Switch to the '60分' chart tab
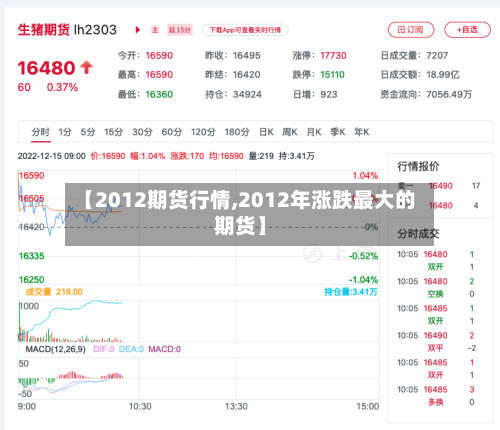This screenshot has height=430, width=500. 172,132
